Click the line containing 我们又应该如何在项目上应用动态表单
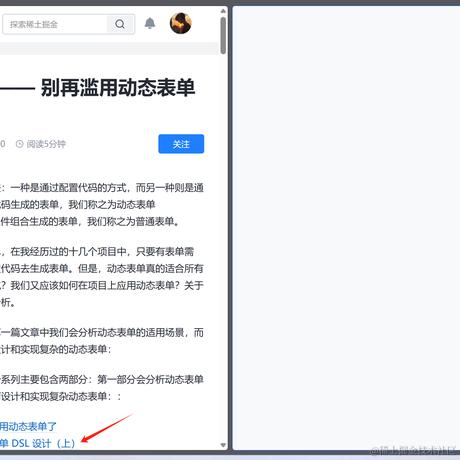 [102, 285]
